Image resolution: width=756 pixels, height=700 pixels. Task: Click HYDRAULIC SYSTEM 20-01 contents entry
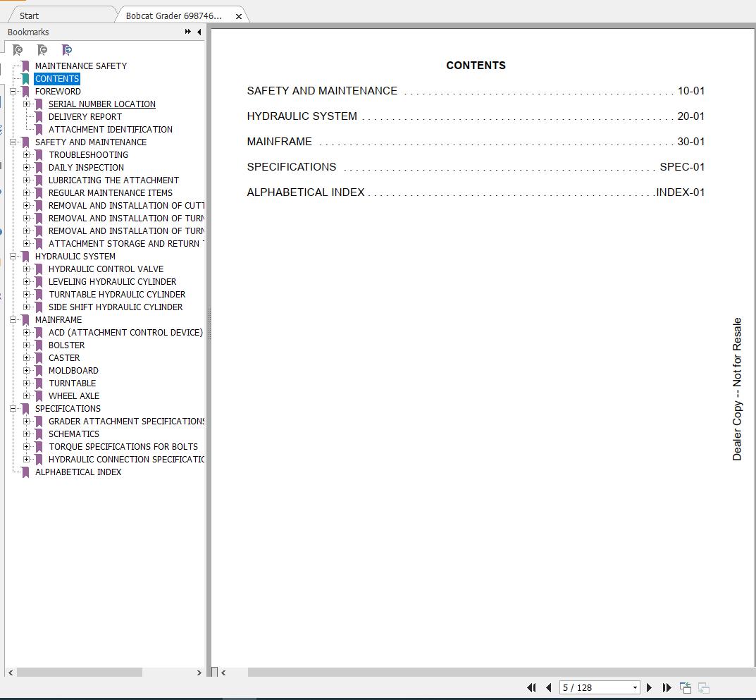click(476, 116)
